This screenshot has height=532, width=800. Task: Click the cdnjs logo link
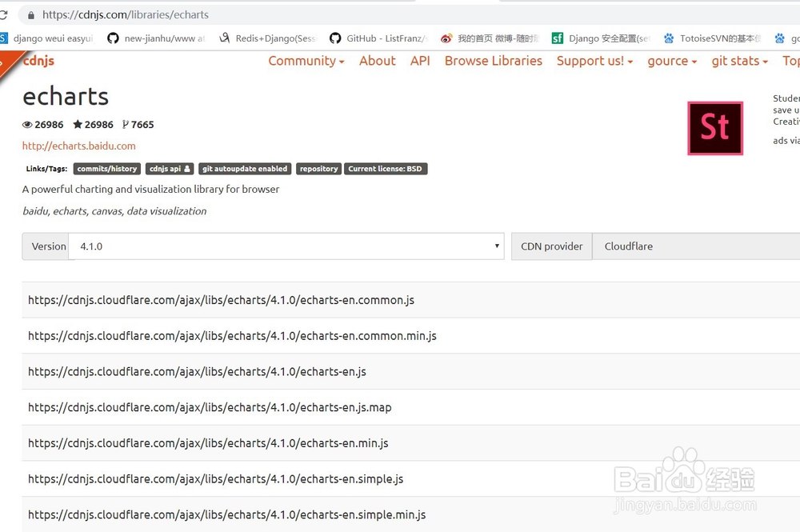[38, 61]
